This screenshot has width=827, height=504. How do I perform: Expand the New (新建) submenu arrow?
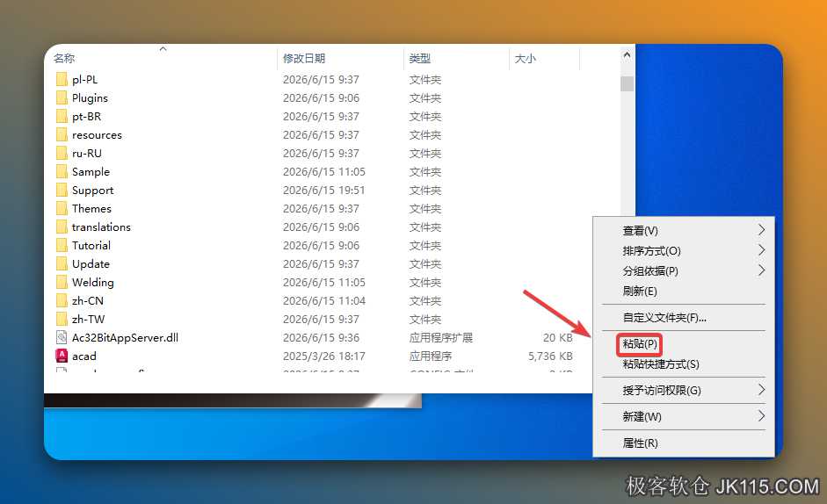(761, 416)
